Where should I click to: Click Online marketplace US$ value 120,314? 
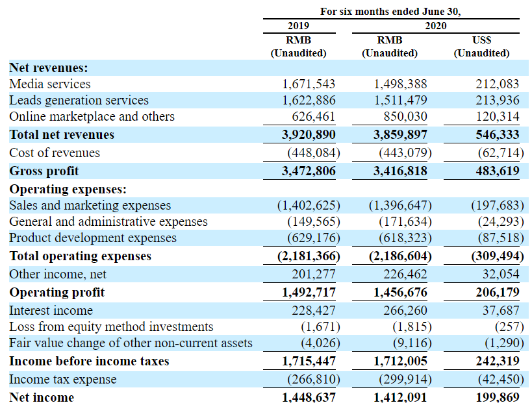pyautogui.click(x=498, y=117)
